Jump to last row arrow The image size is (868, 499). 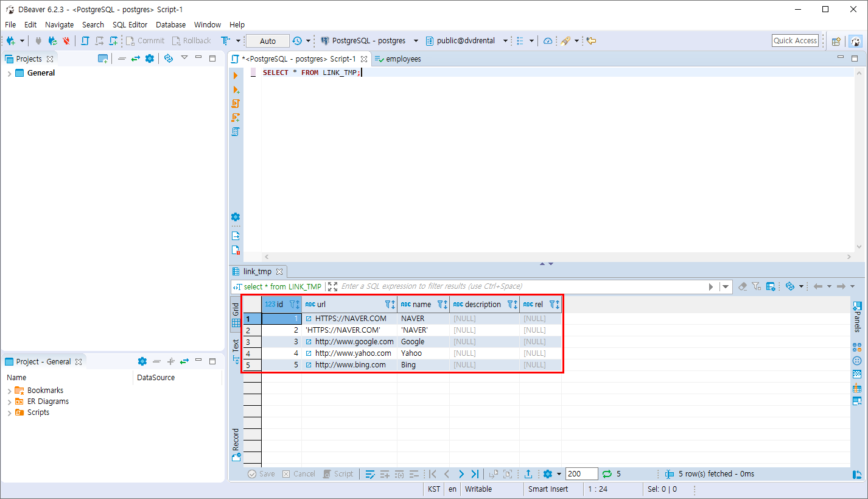tap(475, 473)
